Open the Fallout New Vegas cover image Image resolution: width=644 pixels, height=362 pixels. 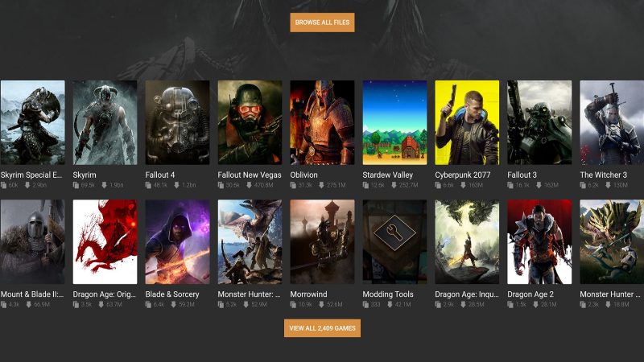[250, 122]
